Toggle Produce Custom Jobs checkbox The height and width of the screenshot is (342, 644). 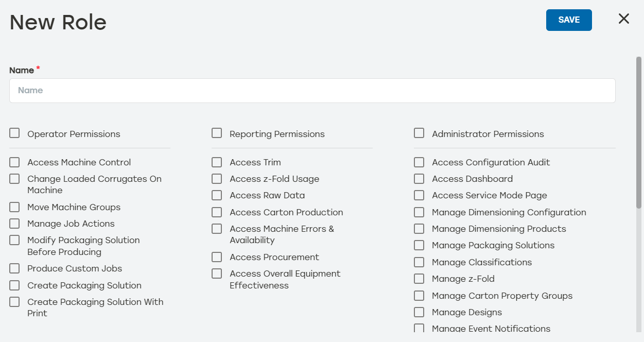coord(14,268)
